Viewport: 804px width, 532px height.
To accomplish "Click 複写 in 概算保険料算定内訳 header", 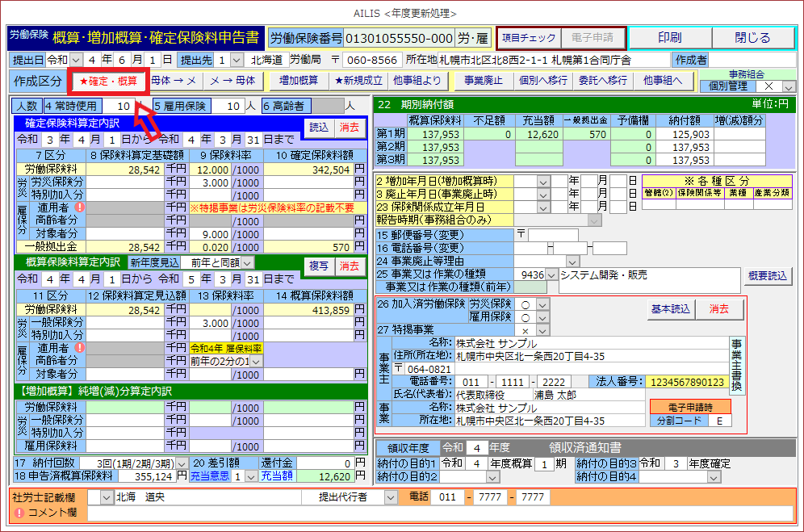I will click(318, 266).
